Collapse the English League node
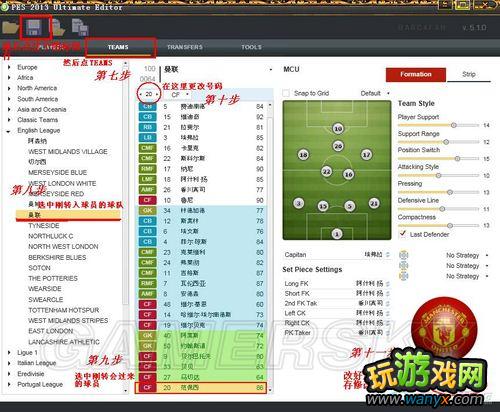 click(9, 131)
